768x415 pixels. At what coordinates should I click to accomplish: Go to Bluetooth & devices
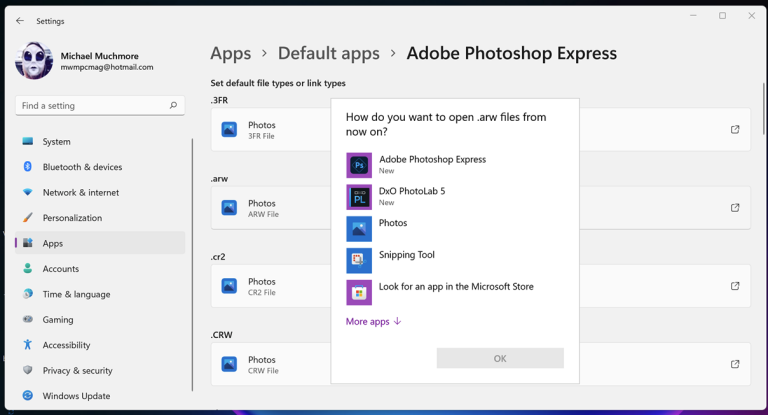tap(100, 167)
